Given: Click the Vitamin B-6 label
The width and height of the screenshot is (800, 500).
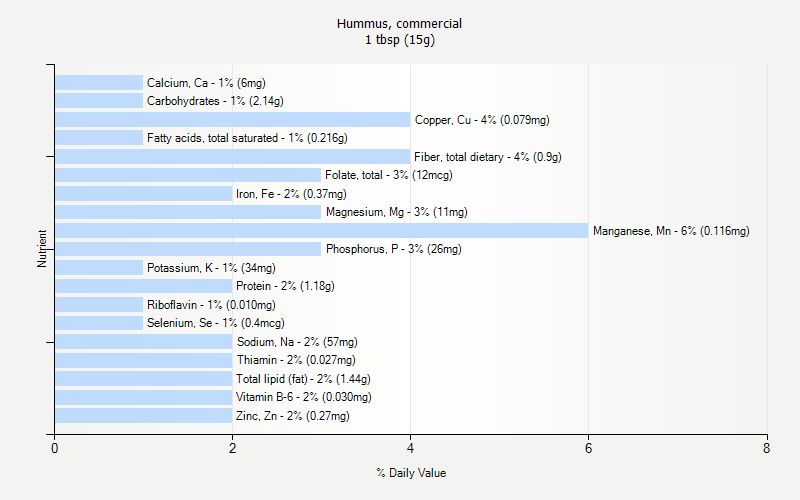Looking at the screenshot, I should click(304, 397).
